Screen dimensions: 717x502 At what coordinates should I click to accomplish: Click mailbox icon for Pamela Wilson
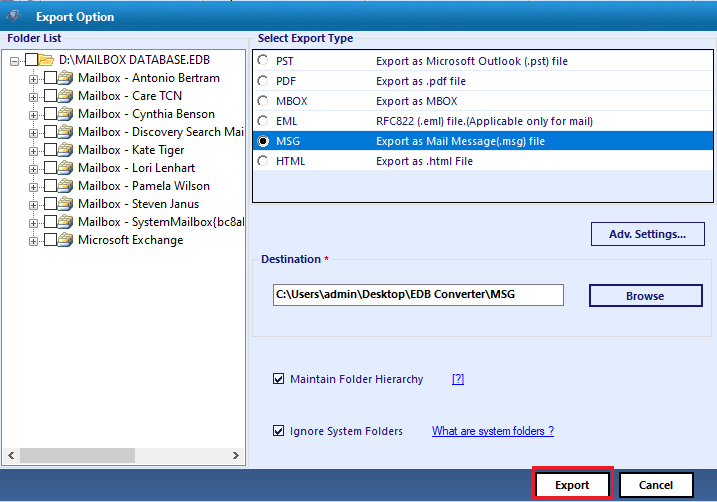coord(65,186)
